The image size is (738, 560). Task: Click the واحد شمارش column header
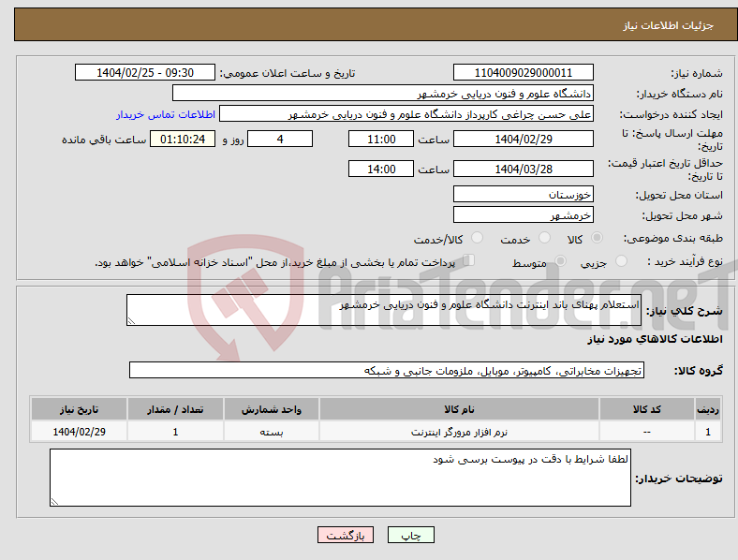tap(272, 409)
